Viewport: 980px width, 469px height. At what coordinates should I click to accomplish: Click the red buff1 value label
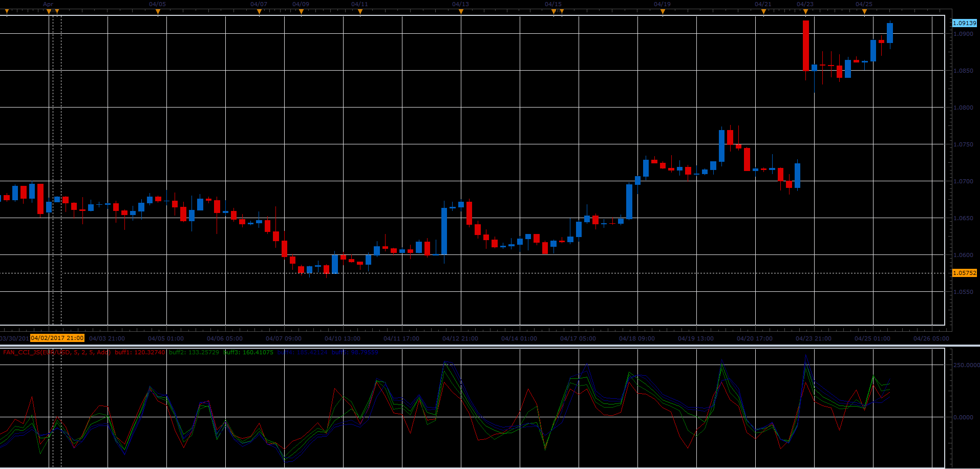[140, 352]
